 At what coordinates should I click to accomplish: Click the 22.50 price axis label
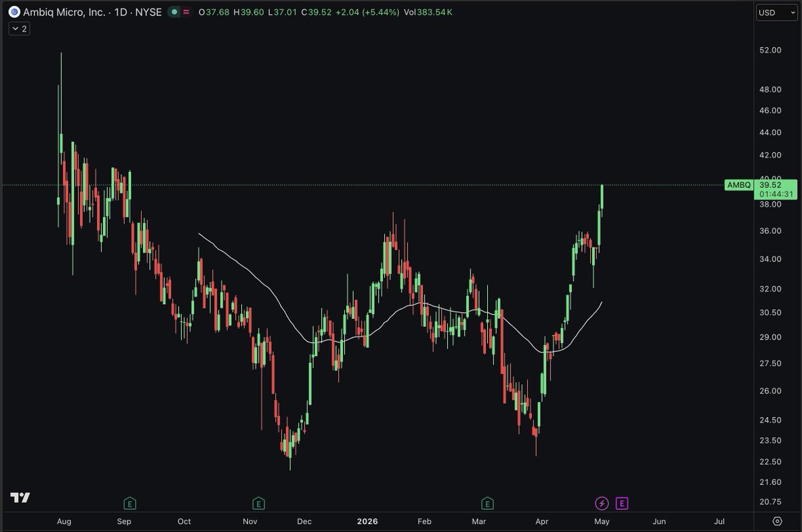771,461
